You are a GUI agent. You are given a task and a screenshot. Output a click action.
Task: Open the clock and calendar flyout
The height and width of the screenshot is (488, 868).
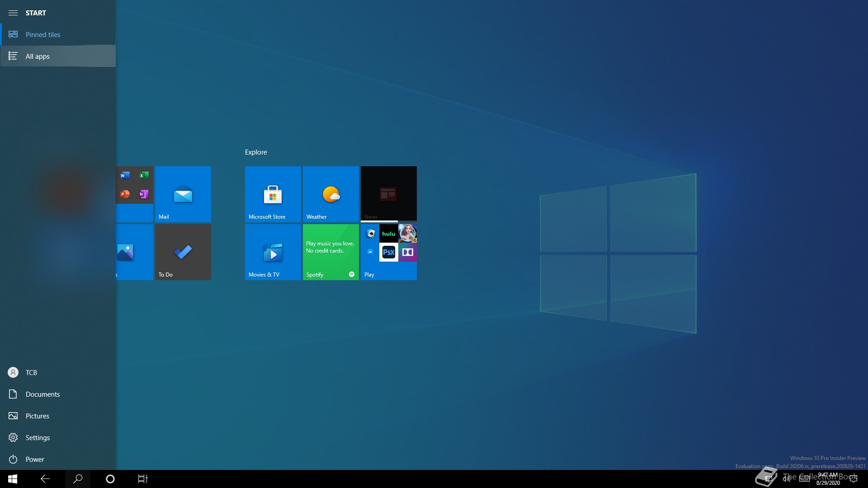828,479
